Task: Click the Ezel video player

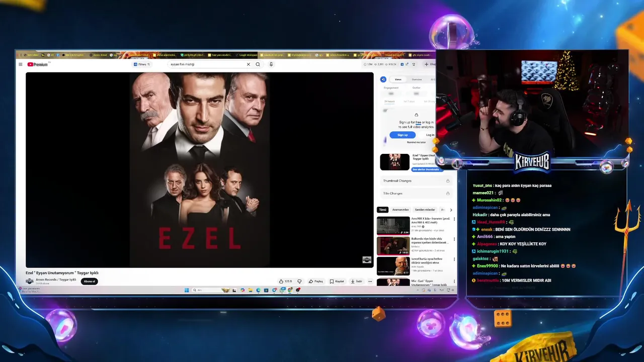Action: 200,169
